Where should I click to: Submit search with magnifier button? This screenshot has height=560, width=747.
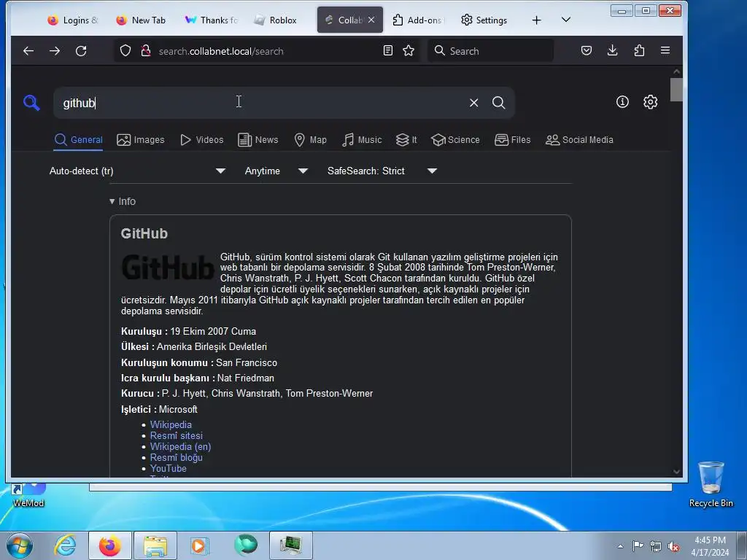pyautogui.click(x=499, y=103)
